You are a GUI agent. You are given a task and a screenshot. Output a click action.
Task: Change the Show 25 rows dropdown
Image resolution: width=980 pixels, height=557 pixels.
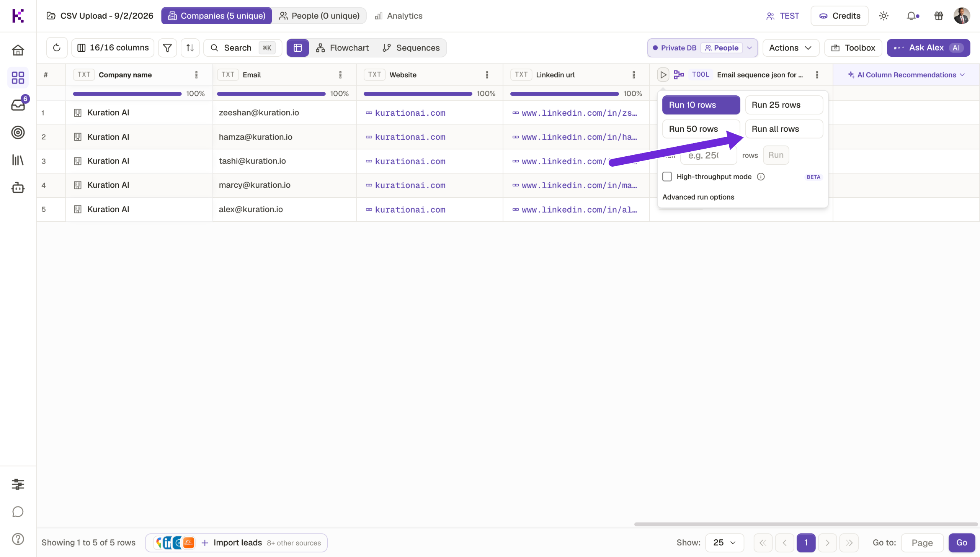coord(724,542)
